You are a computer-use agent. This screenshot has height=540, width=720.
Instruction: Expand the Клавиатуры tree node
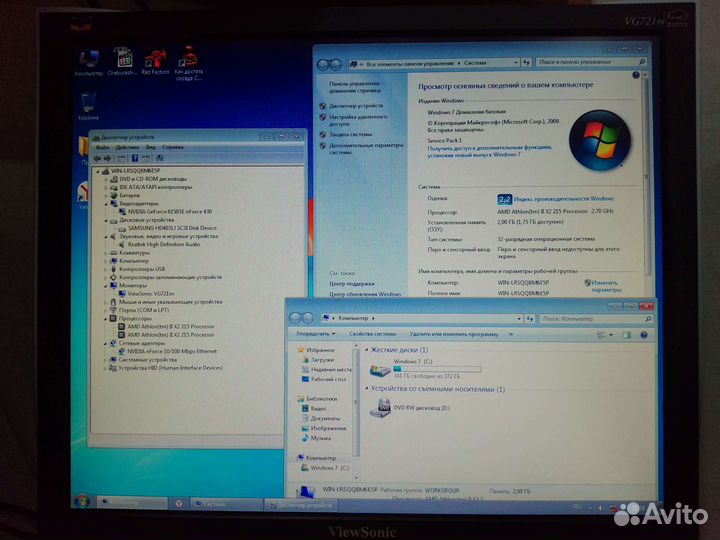coord(106,253)
